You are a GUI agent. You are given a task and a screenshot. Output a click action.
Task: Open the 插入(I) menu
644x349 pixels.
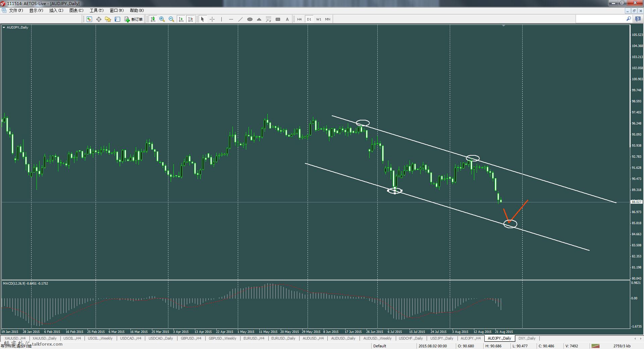[56, 10]
